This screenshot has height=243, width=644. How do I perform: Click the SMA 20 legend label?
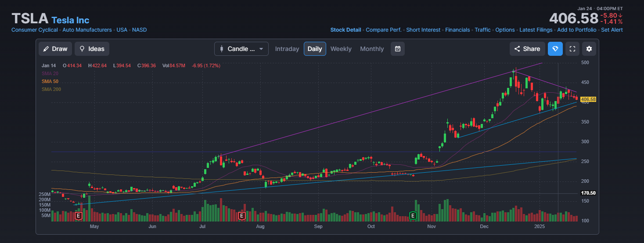50,73
